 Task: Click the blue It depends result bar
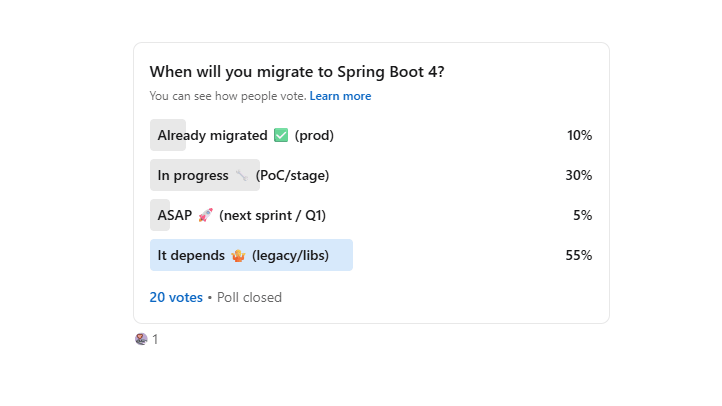(330, 255)
